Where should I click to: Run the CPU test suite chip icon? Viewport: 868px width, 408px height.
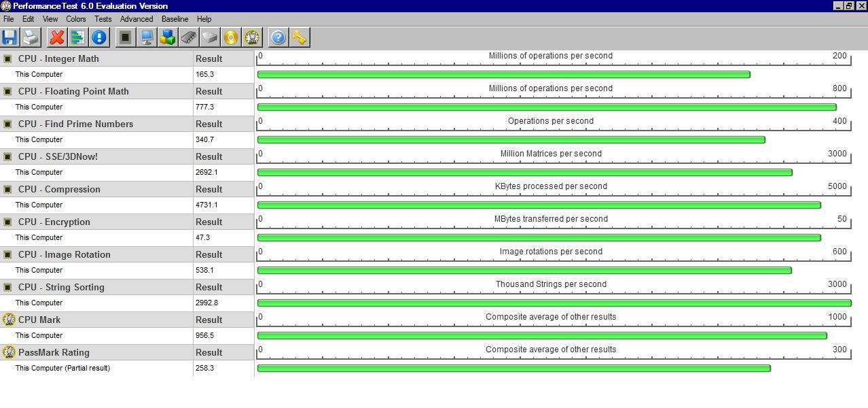(125, 37)
